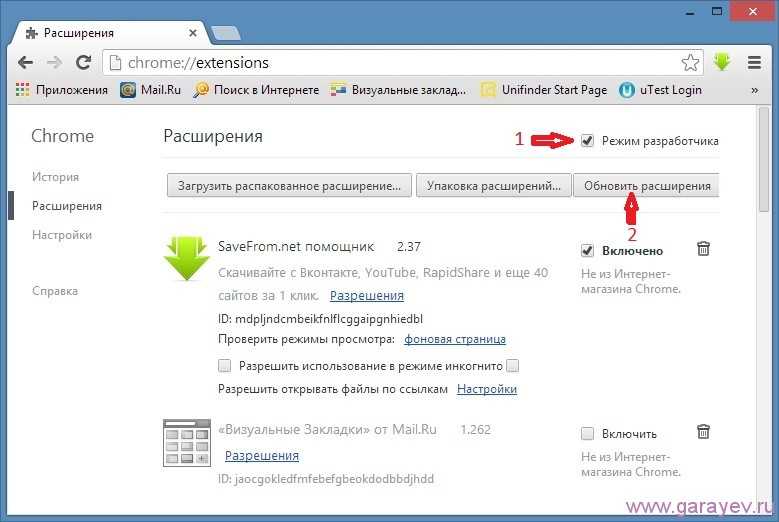This screenshot has height=522, width=779.
Task: Click the SaveFrom.net version number 2.37
Action: [409, 247]
